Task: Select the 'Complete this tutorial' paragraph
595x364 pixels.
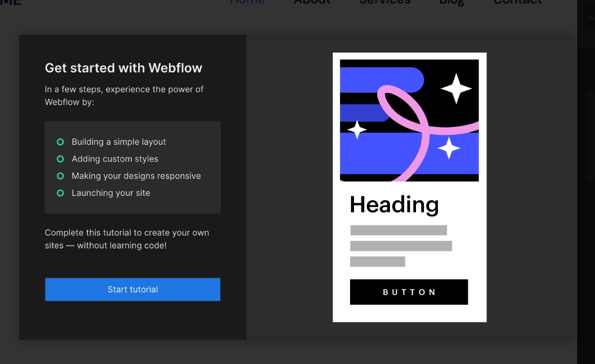Action: tap(127, 239)
